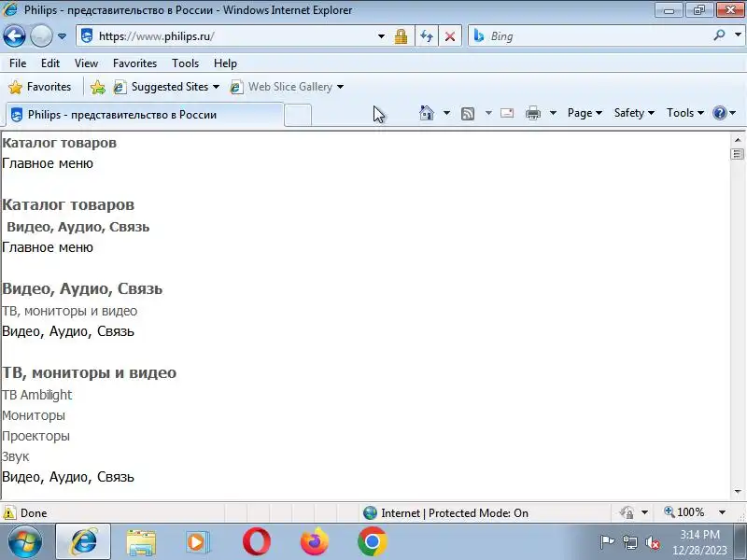Click the search magnifier icon
This screenshot has width=747, height=560.
719,35
